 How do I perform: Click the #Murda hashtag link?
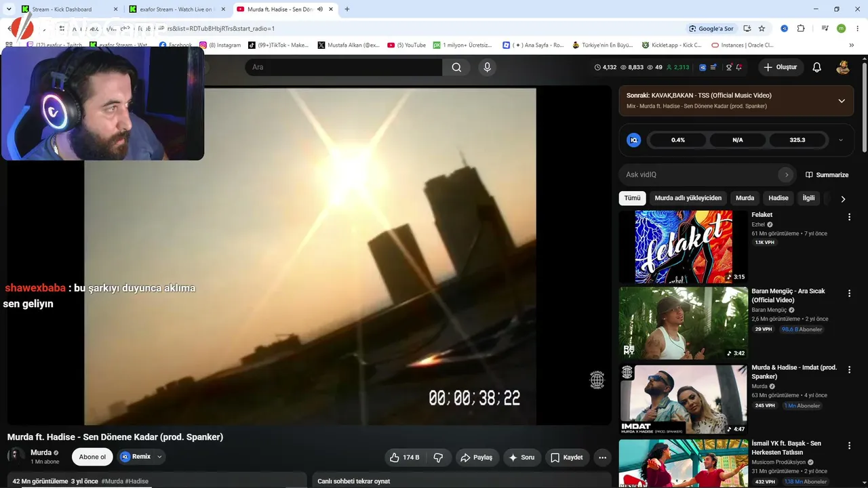click(x=112, y=481)
